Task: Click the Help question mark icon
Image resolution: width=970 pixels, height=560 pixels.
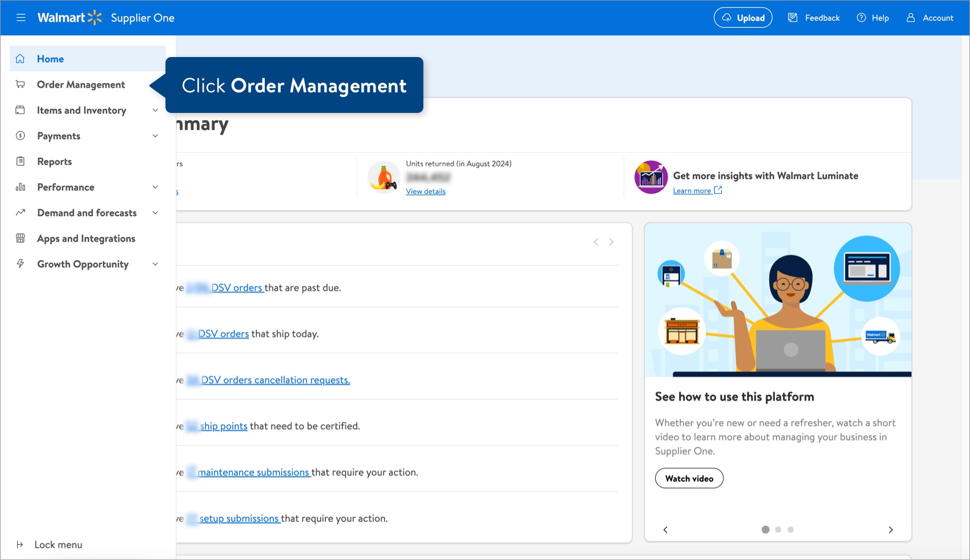Action: (860, 18)
